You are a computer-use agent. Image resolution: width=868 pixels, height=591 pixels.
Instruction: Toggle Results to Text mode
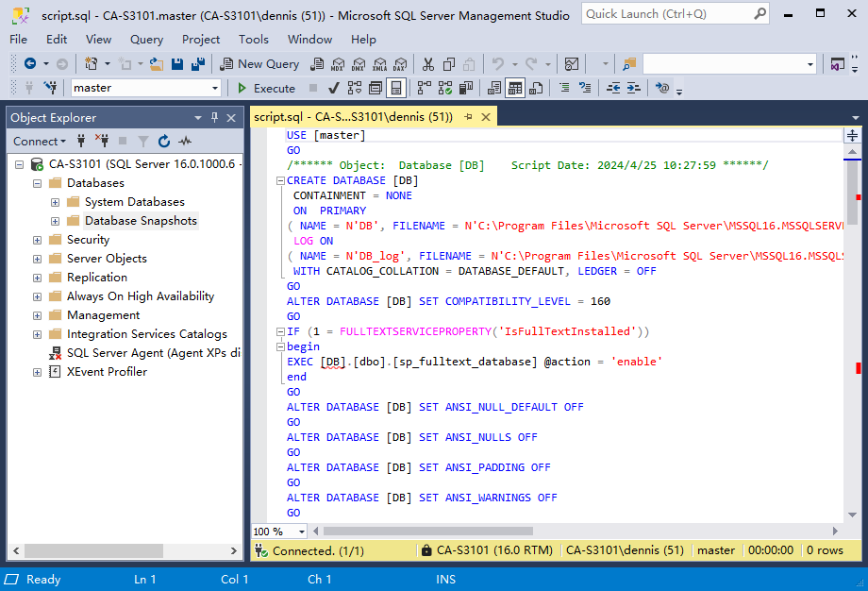[x=494, y=88]
